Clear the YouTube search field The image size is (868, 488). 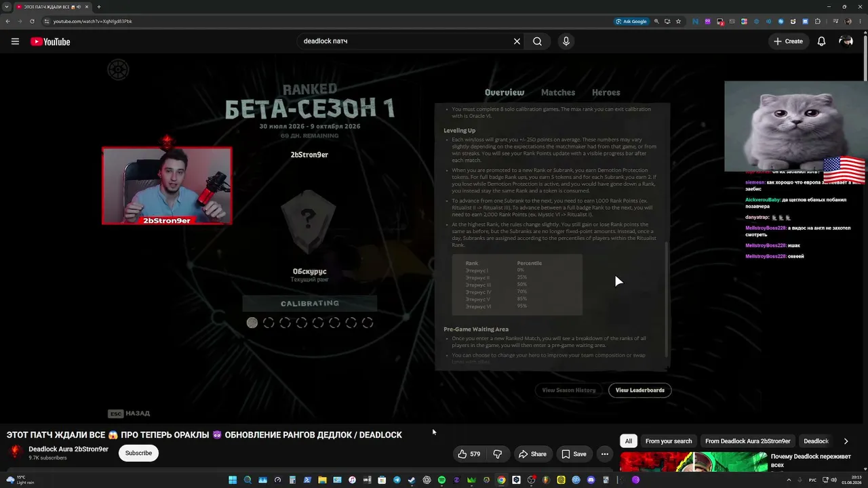coord(517,41)
